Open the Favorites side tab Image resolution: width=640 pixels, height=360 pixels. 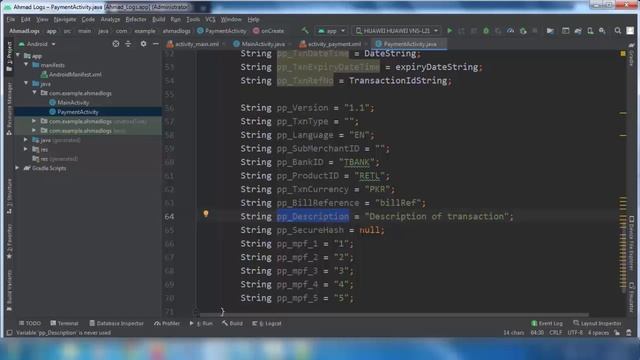coord(9,242)
